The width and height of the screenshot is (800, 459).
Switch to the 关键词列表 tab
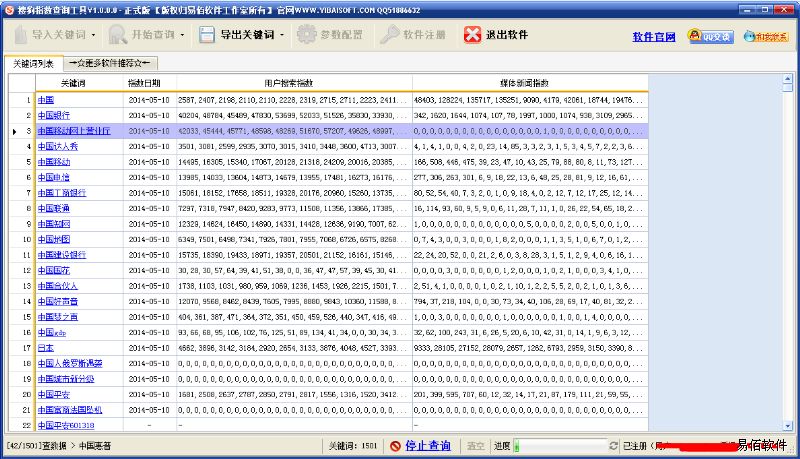point(33,63)
